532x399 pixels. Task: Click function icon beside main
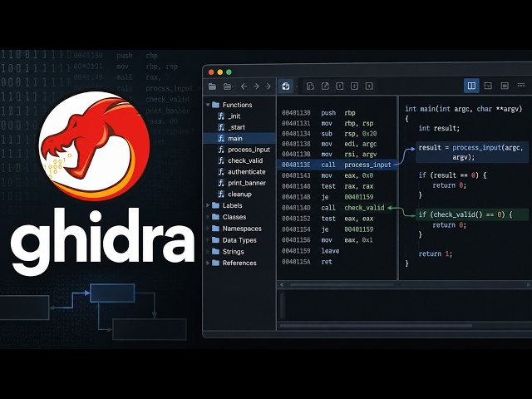[x=221, y=139]
